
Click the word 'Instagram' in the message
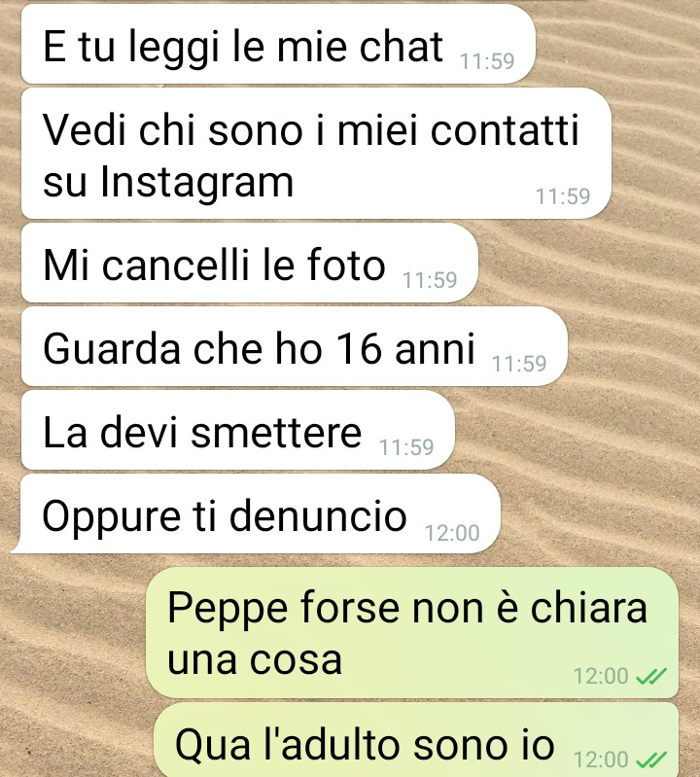pos(197,183)
